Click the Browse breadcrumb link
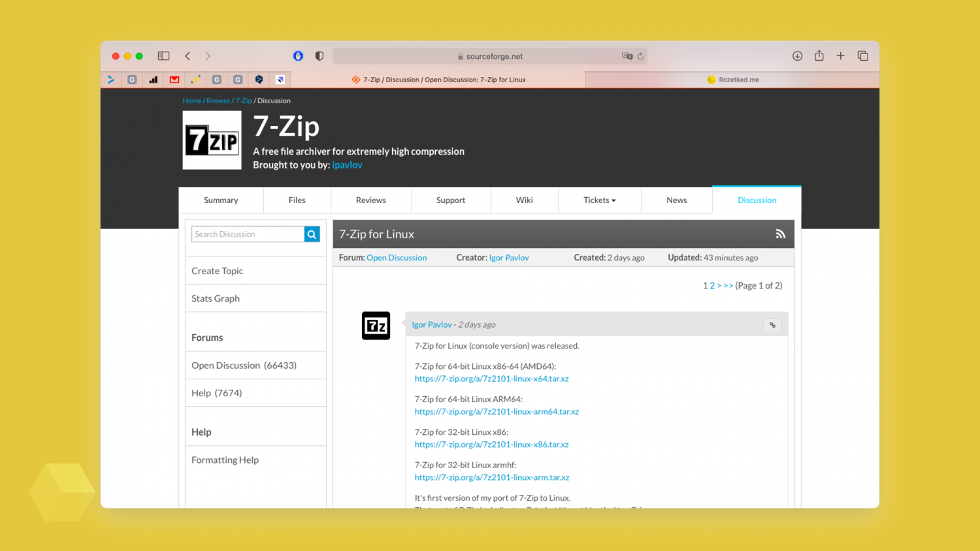 click(x=218, y=101)
